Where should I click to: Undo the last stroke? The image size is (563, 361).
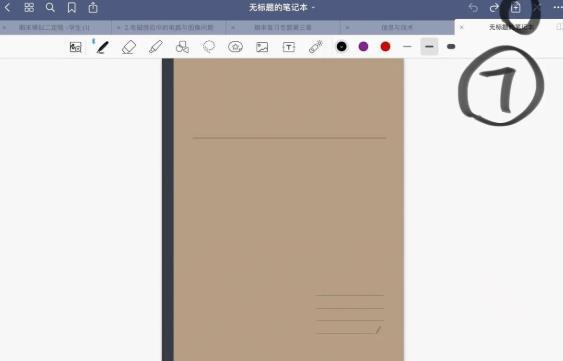(473, 7)
